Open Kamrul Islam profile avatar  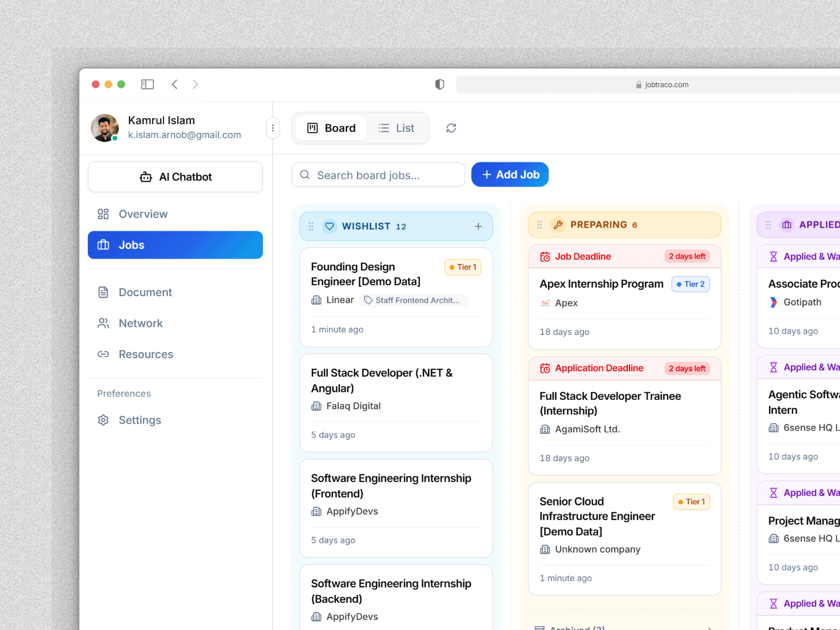(x=105, y=128)
